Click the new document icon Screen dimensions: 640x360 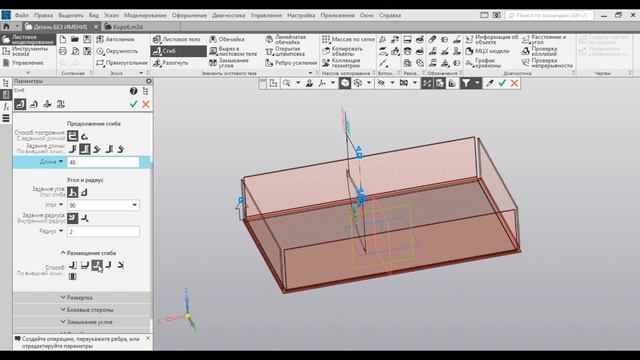pos(63,39)
